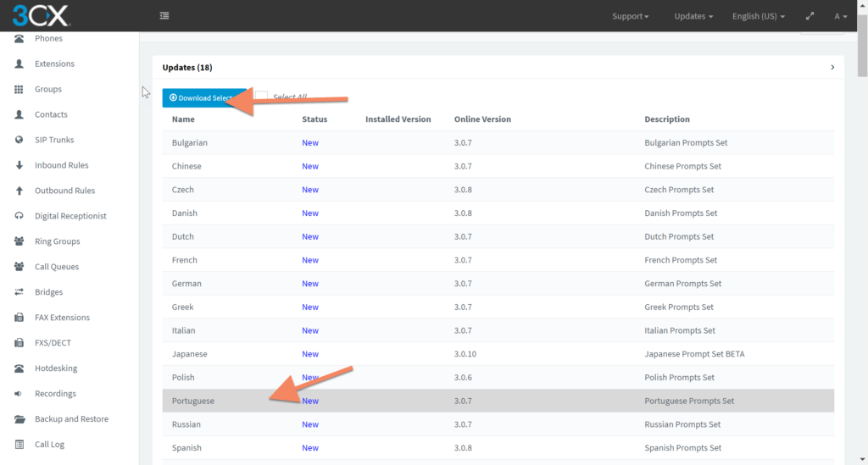
Task: Select the Italian row name
Action: 183,330
